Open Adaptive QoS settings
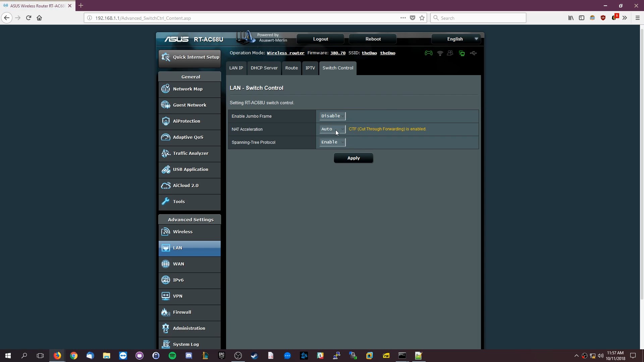This screenshot has height=362, width=644. (x=188, y=137)
